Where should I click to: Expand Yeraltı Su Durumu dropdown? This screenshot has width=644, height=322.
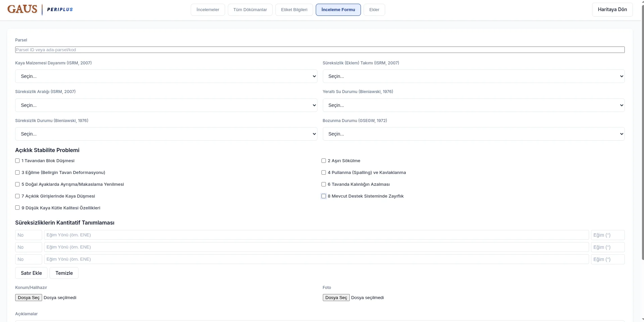click(x=474, y=105)
